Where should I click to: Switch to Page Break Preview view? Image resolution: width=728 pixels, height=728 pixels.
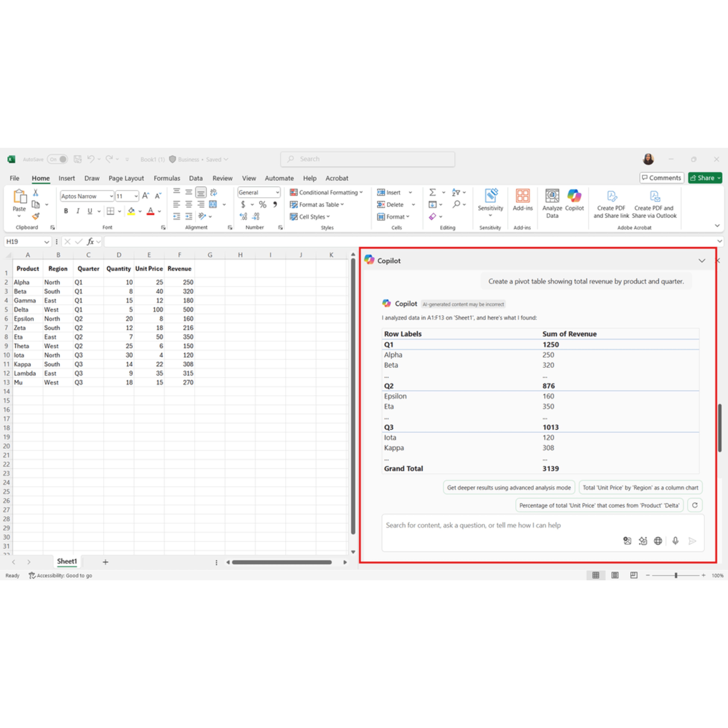point(634,575)
